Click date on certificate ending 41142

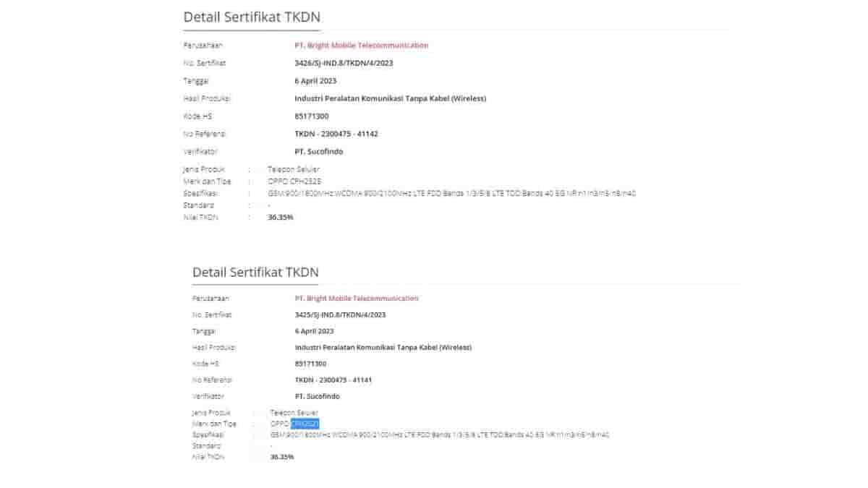pyautogui.click(x=315, y=81)
